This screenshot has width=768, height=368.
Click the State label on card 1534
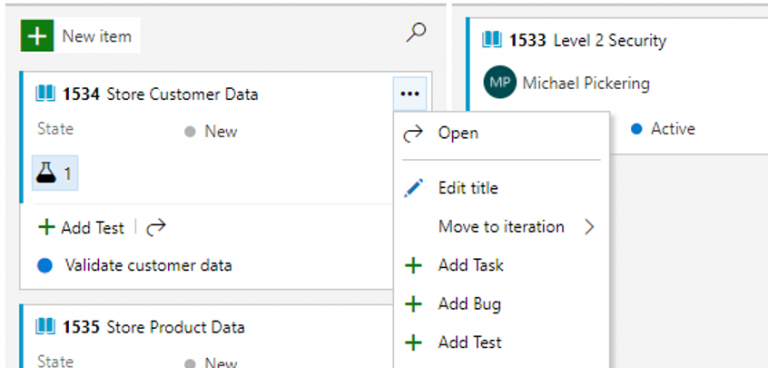click(55, 129)
